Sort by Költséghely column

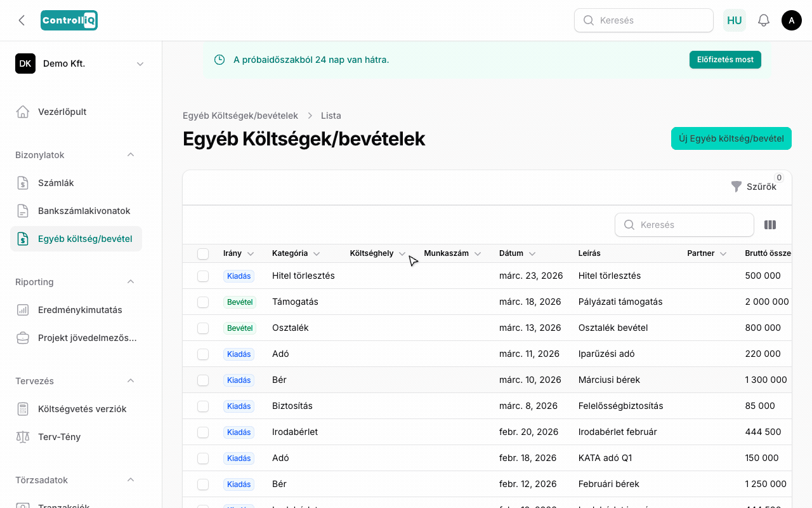[377, 253]
